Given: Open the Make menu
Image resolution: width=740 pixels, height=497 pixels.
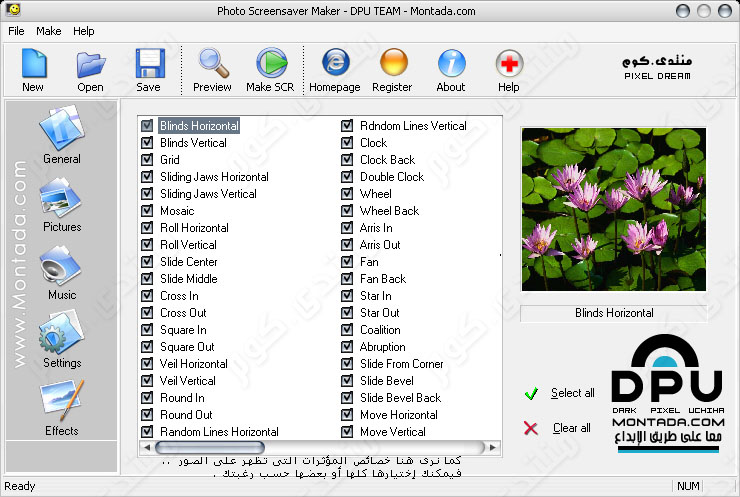Looking at the screenshot, I should point(49,31).
